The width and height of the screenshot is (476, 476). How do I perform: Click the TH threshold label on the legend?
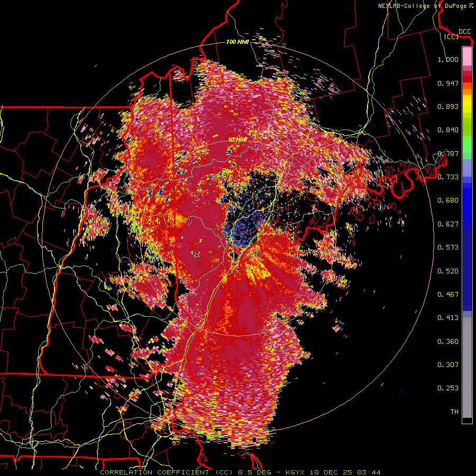(454, 411)
